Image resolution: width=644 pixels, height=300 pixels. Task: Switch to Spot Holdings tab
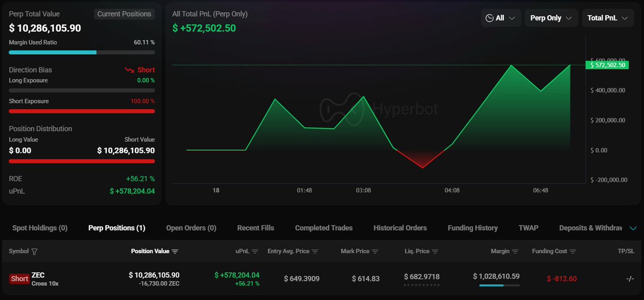(x=40, y=228)
